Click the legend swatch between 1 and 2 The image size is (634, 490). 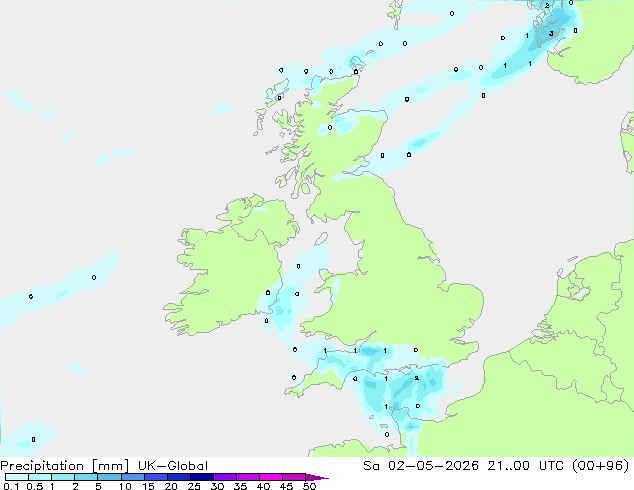(63, 477)
